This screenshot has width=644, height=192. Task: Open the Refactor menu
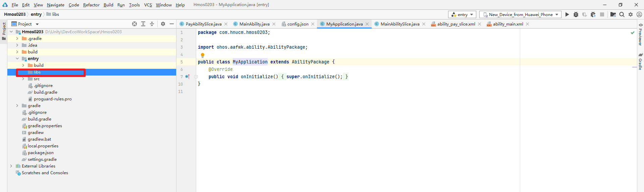click(91, 5)
